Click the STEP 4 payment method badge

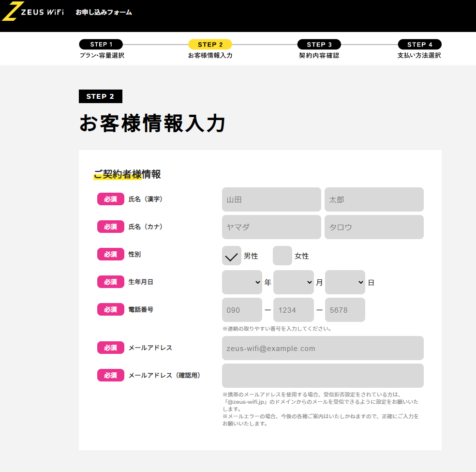pyautogui.click(x=419, y=45)
